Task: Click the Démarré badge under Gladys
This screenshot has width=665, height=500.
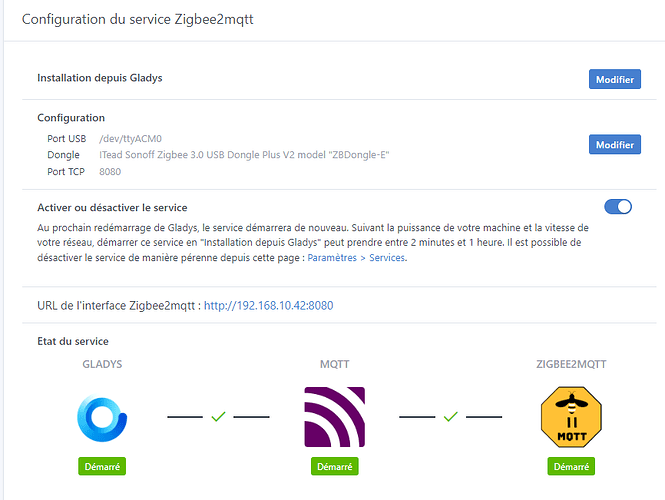Action: (102, 466)
